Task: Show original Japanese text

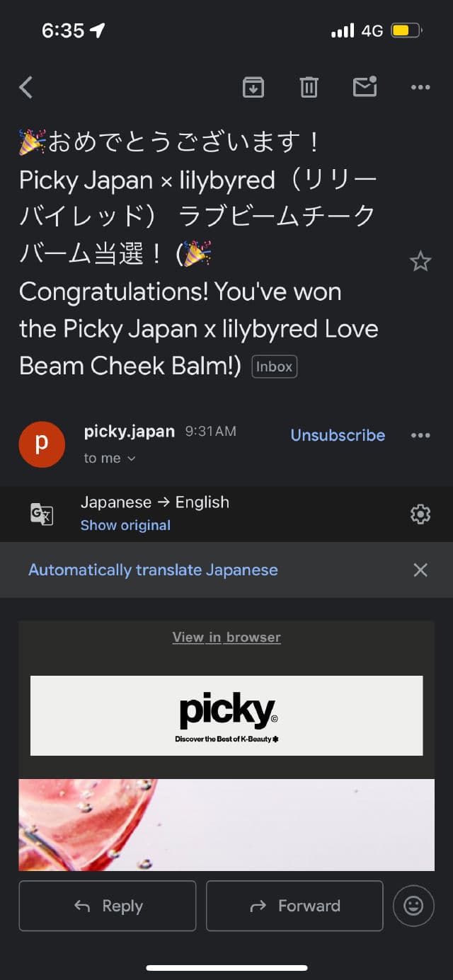Action: pos(125,525)
